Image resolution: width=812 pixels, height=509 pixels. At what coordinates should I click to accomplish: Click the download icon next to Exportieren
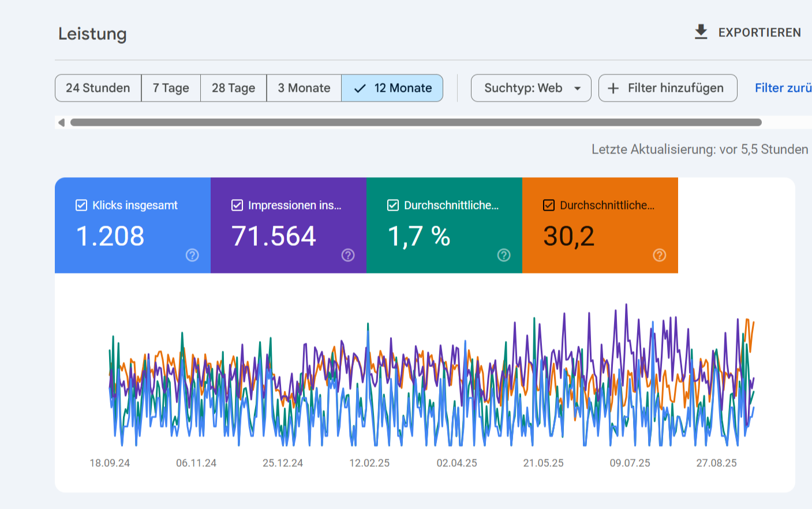coord(701,32)
